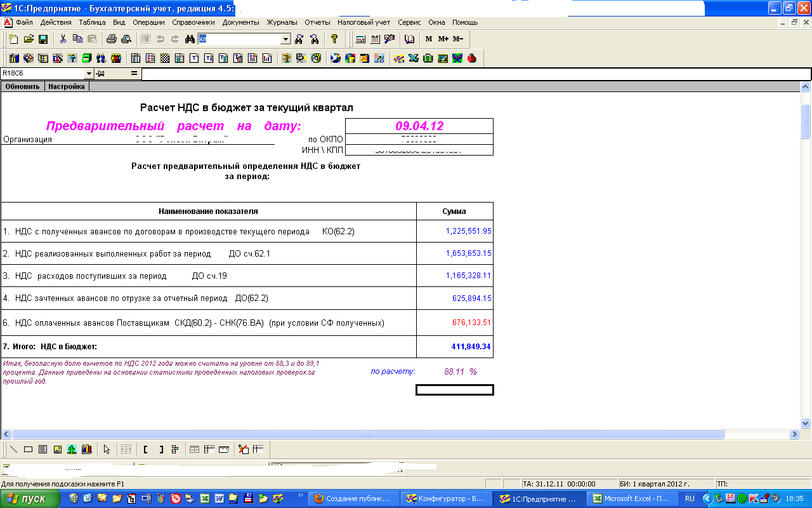Viewport: 812px width, 508px height.
Task: Open the Журналы menu
Action: tap(282, 22)
